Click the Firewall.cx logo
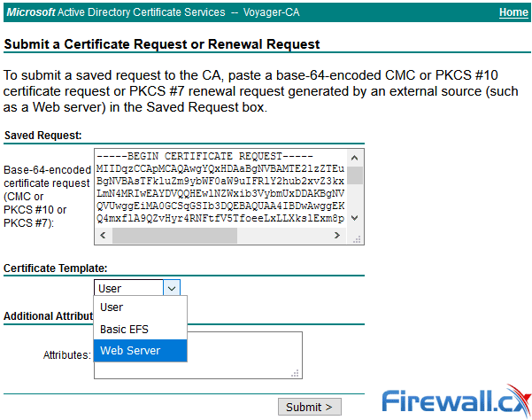Screen dimensions: 532x420 456,401
